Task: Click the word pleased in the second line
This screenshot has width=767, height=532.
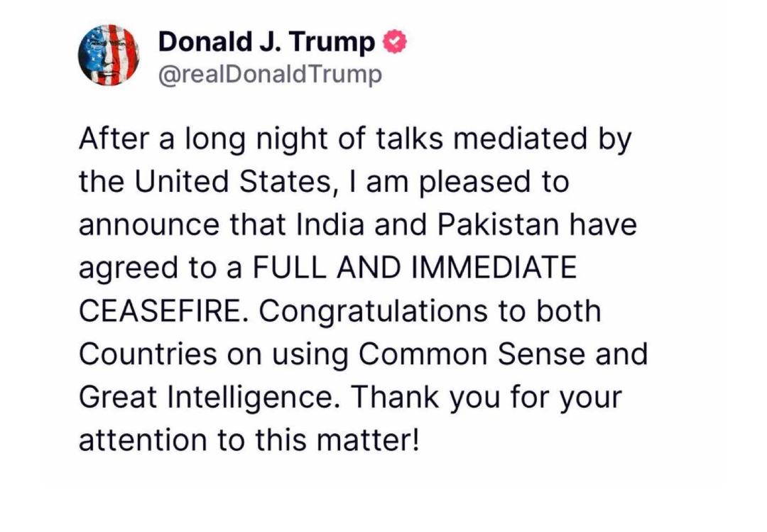Action: [471, 183]
